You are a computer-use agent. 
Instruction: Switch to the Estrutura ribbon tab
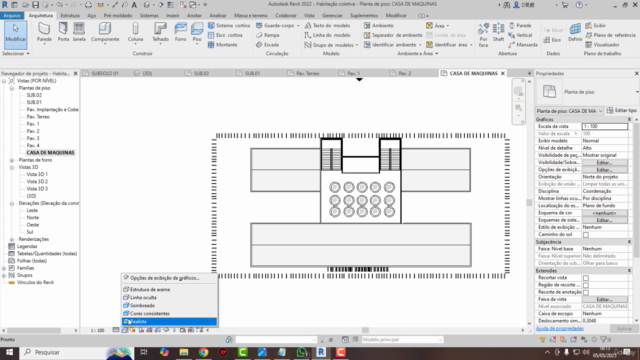click(x=70, y=16)
